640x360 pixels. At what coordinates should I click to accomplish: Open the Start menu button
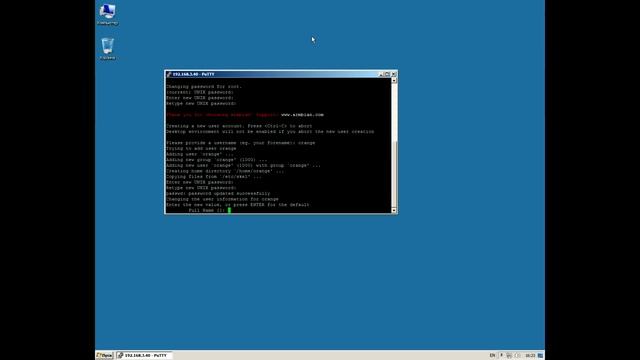tap(104, 356)
